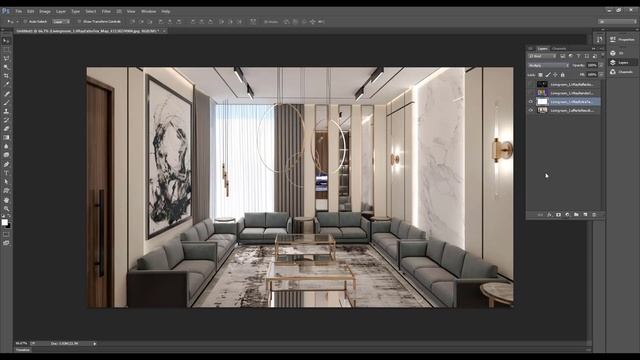Select the Crop tool

pyautogui.click(x=6, y=76)
